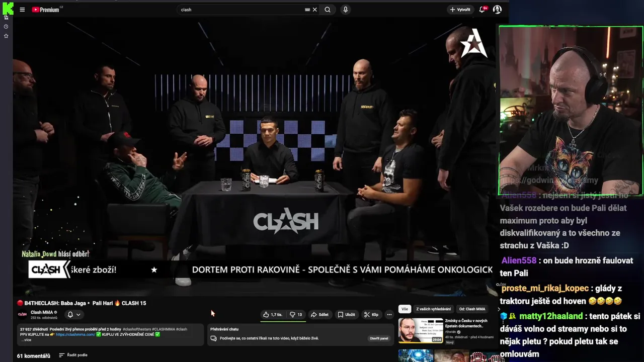Click the Vytvořit create button
The image size is (644, 362).
pyautogui.click(x=460, y=10)
